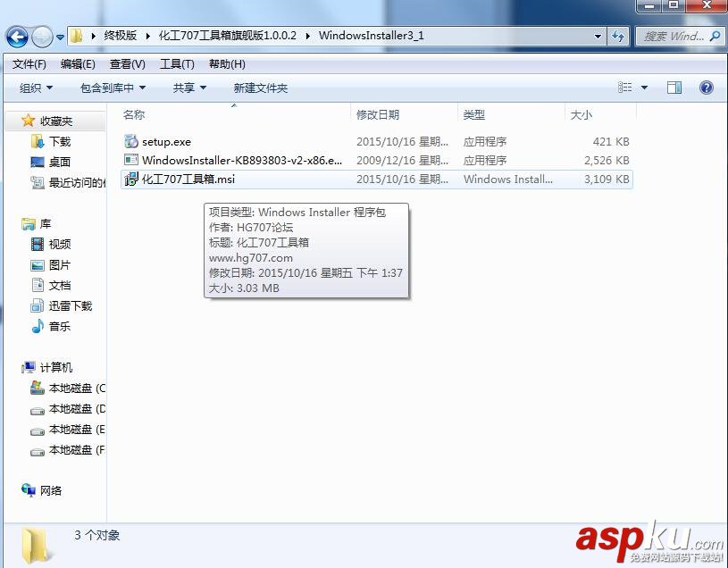Screen dimensions: 728x568
Task: Open the 查看(V) menu
Action: [x=127, y=64]
